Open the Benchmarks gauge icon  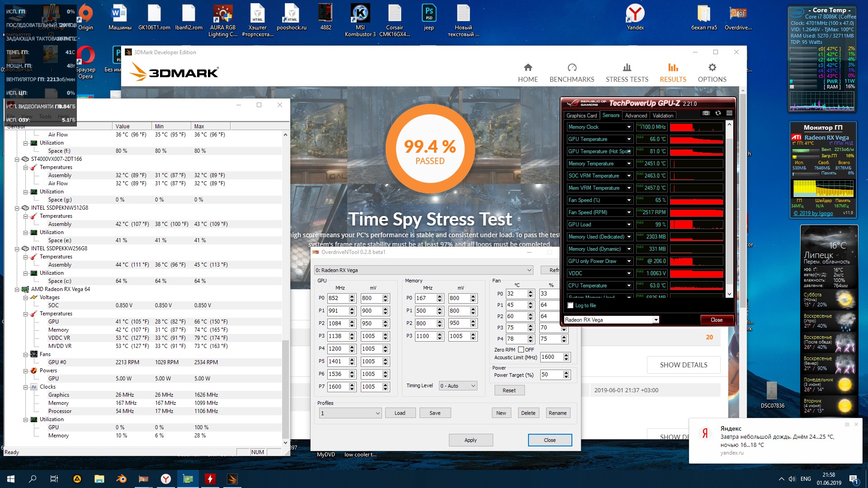(x=572, y=68)
